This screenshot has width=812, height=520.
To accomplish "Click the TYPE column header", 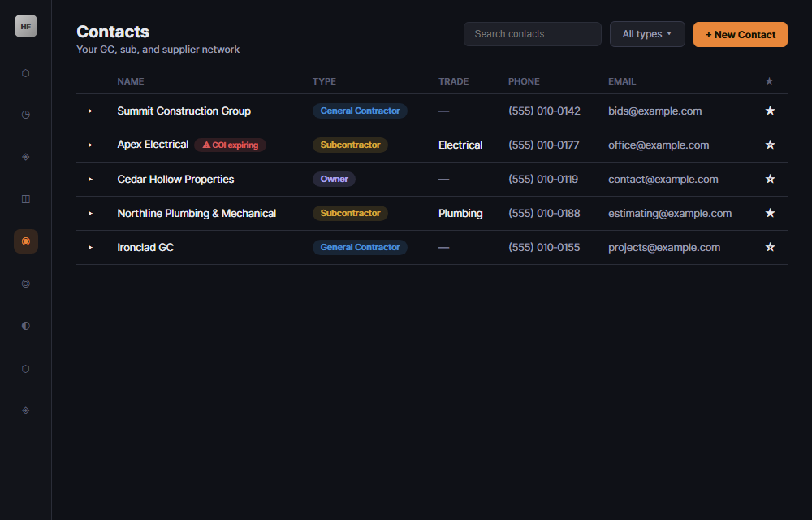I will 324,81.
